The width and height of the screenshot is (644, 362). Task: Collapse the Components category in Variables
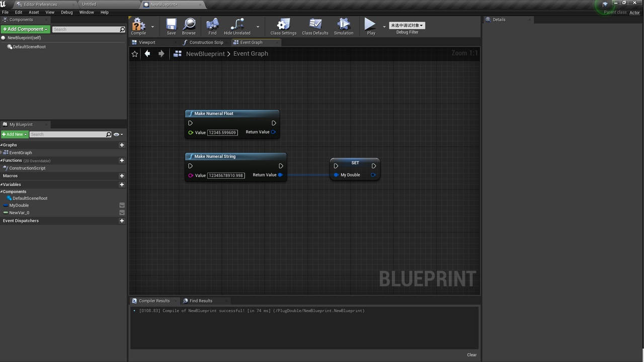(x=2, y=192)
